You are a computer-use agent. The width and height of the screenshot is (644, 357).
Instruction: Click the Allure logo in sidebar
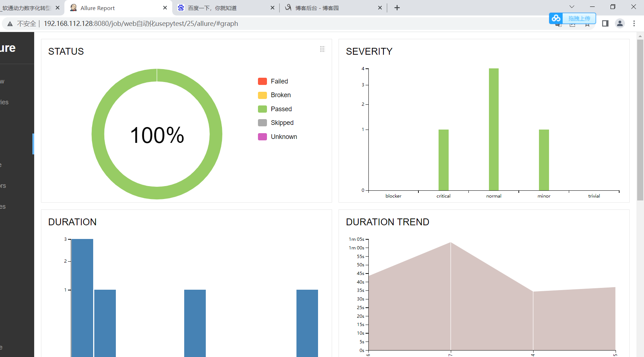(x=8, y=48)
